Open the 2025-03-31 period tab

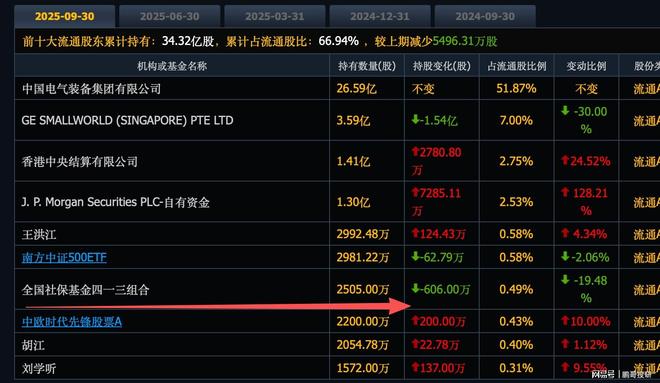coord(275,16)
